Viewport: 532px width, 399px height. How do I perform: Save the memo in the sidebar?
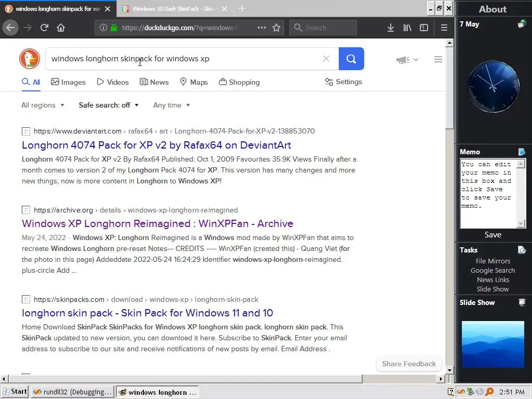(493, 235)
